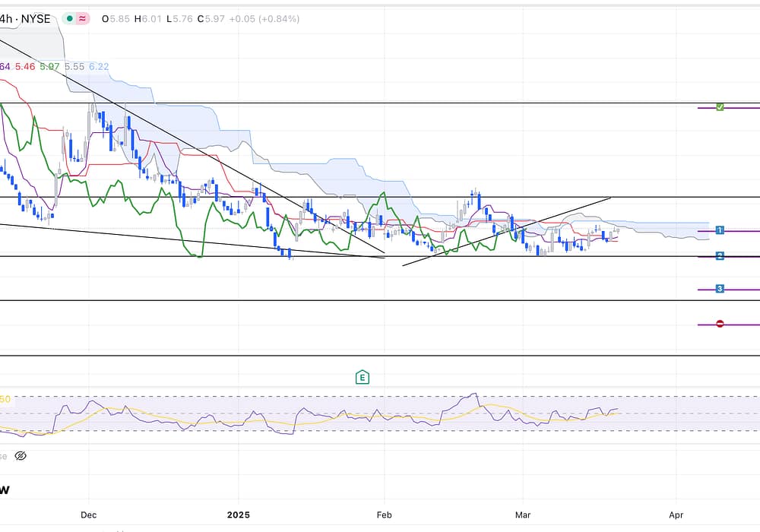Click the light-blue 6.22 Ichimoku value
This screenshot has height=532, width=760.
click(99, 67)
